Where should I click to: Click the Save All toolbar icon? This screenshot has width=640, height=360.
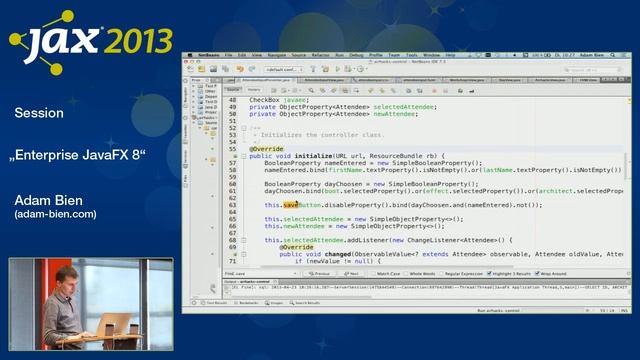pyautogui.click(x=225, y=69)
